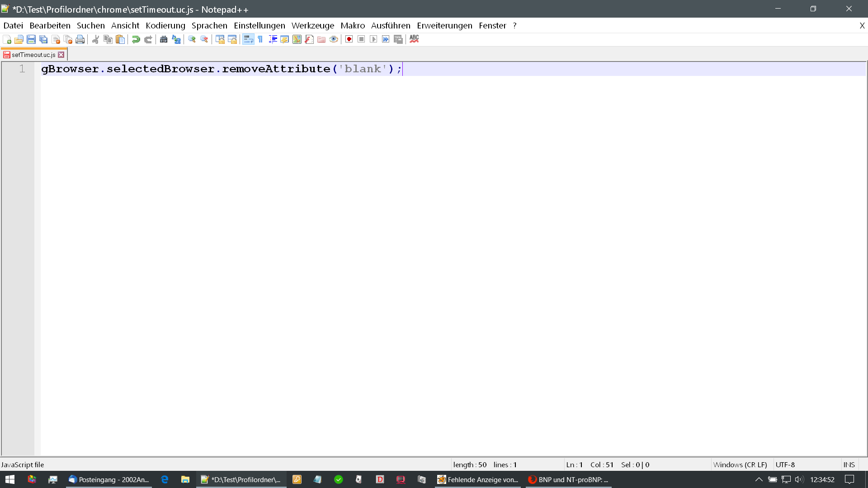Click line number 1 in the margin

pos(22,69)
